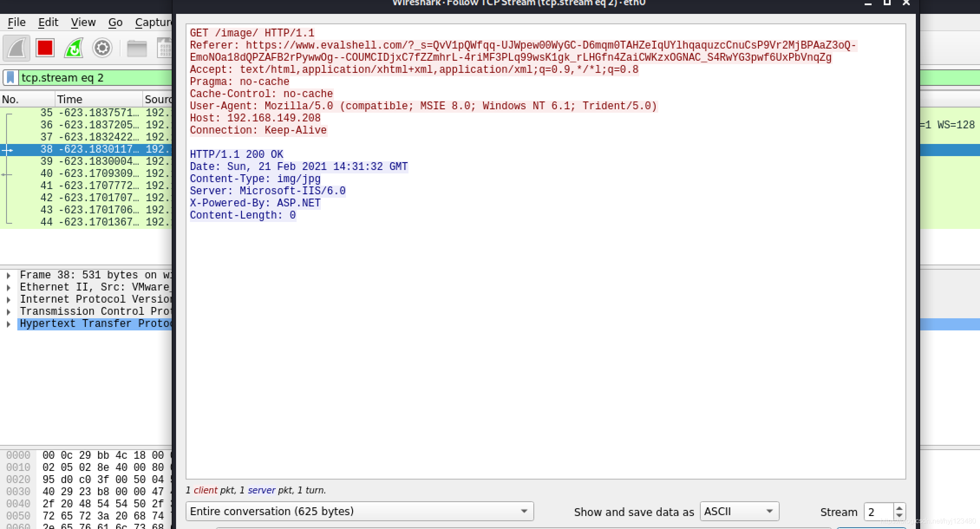
Task: Click the filter bookmark icon
Action: (11, 78)
